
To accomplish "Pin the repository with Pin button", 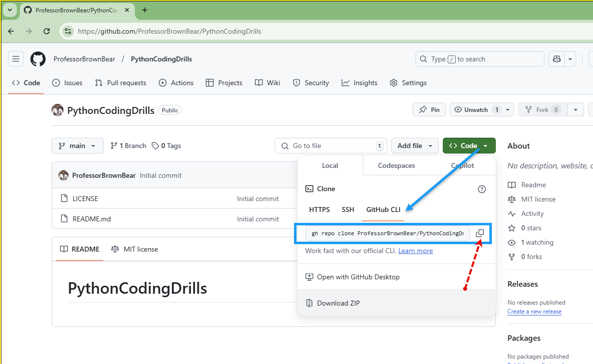I will click(x=429, y=110).
